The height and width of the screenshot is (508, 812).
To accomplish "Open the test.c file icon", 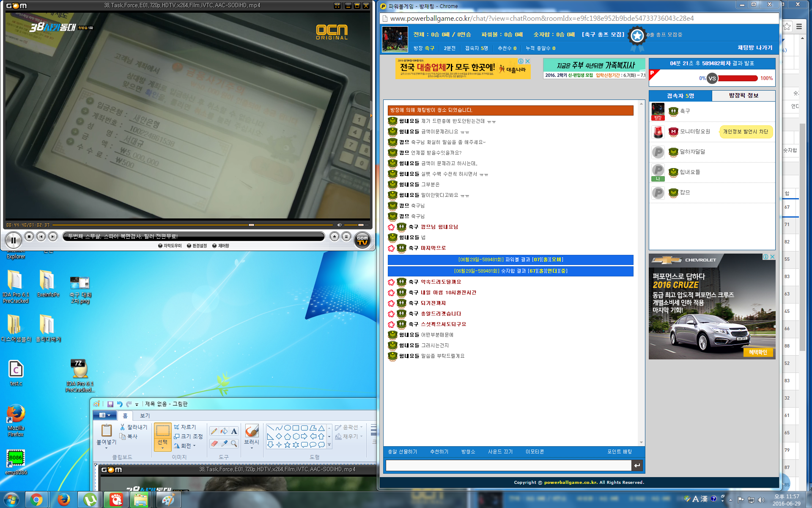I will [16, 373].
